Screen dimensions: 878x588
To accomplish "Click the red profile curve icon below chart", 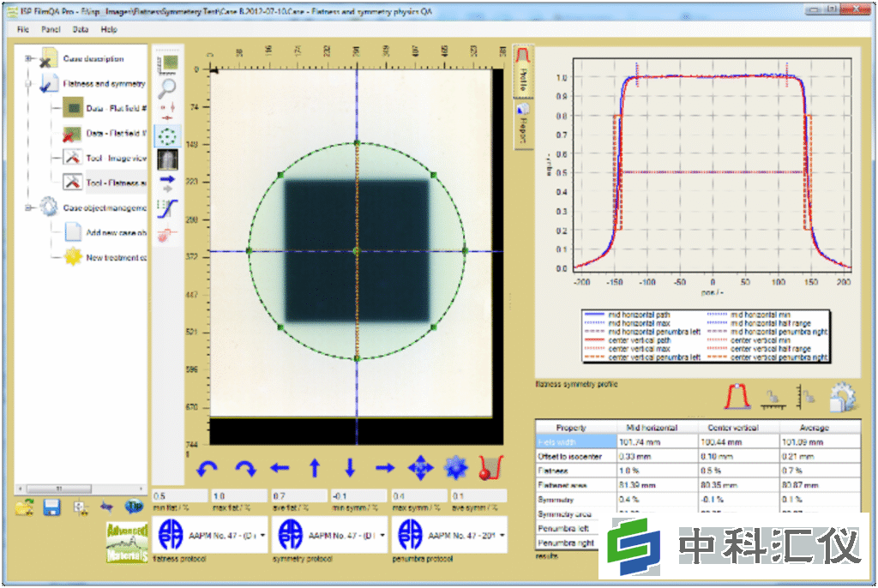I will [737, 397].
